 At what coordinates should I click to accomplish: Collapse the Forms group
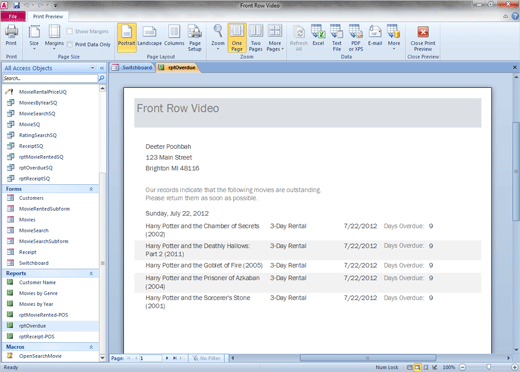coord(91,189)
